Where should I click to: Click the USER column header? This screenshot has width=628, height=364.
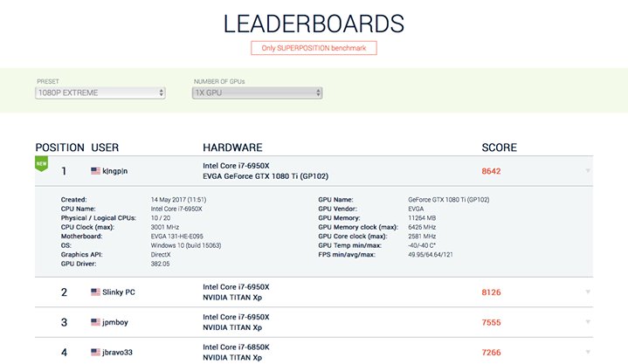pos(105,148)
